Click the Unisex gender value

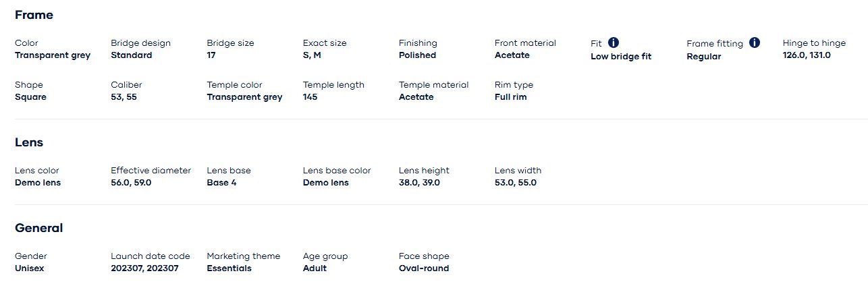30,268
